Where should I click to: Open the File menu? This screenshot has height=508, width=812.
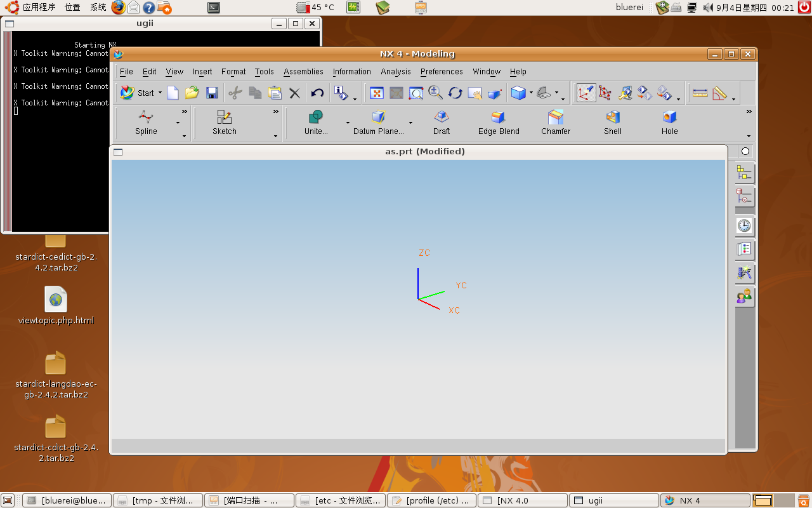(x=126, y=72)
